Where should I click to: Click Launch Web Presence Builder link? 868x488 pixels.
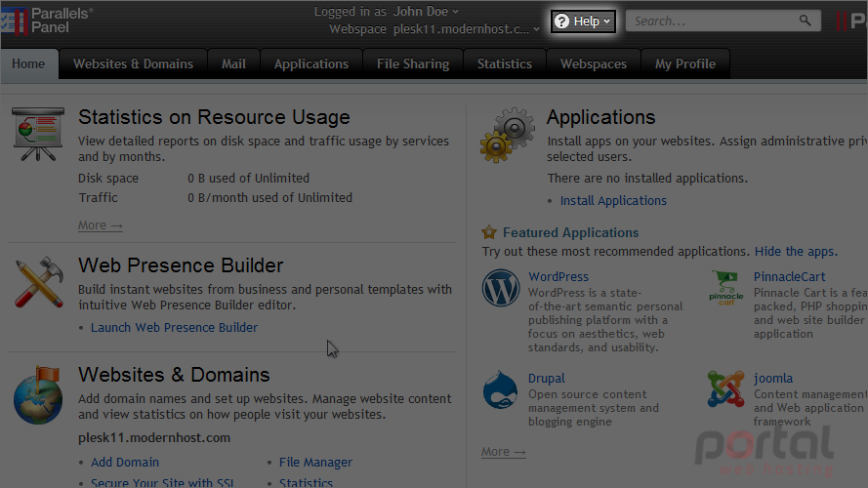pyautogui.click(x=175, y=328)
